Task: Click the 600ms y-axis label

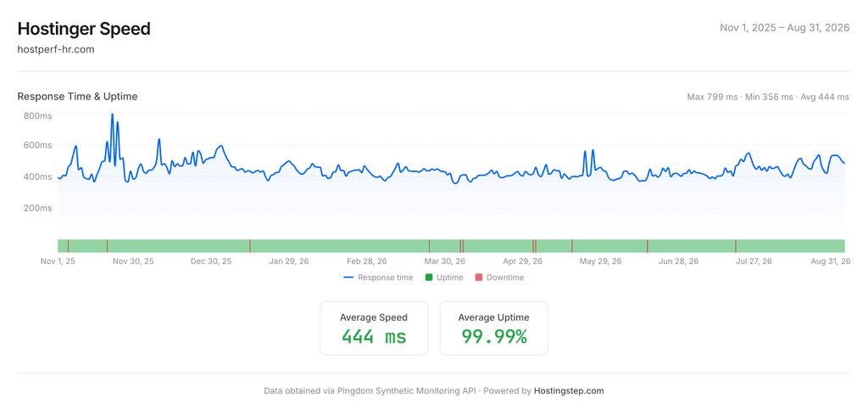Action: coord(37,145)
